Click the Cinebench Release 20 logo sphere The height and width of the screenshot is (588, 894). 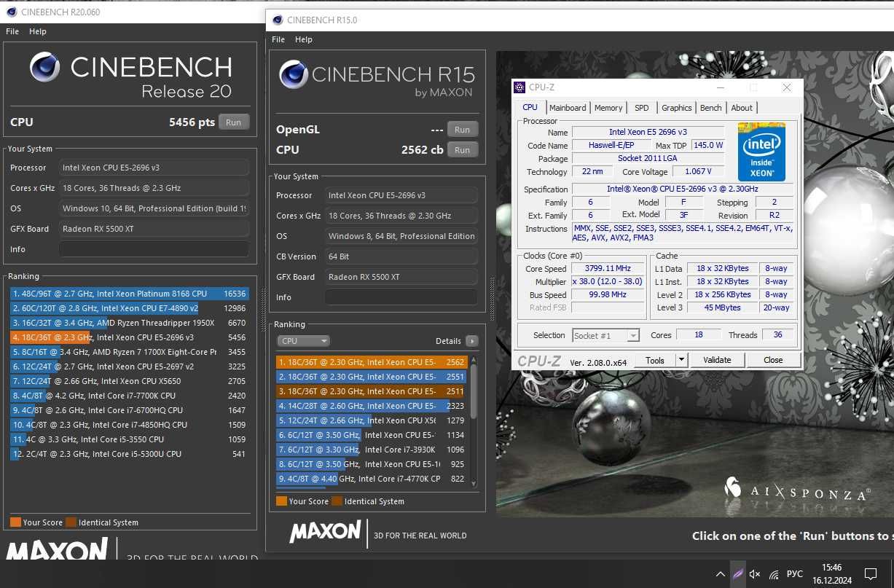click(45, 67)
